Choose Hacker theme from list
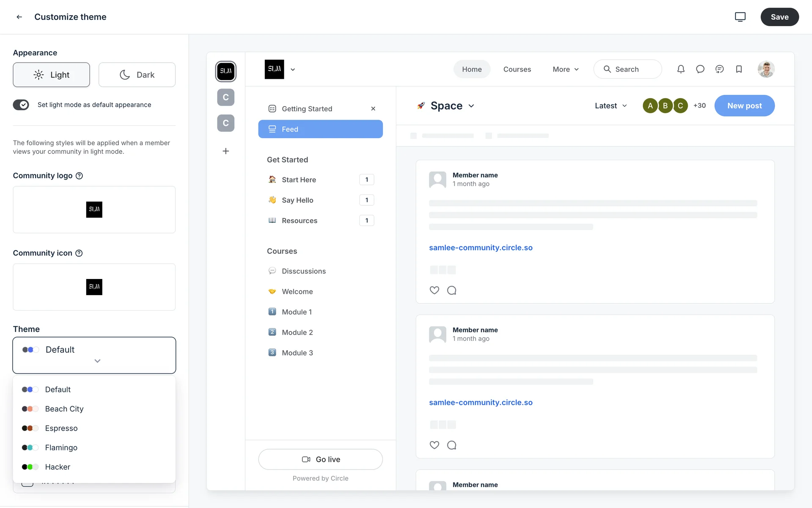Image resolution: width=812 pixels, height=508 pixels. point(58,467)
